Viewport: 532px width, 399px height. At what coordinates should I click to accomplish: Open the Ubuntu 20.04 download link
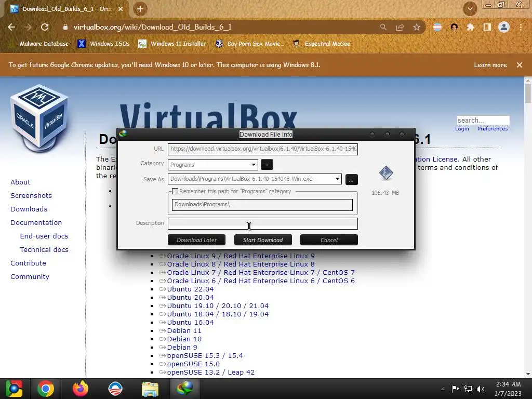190,298
